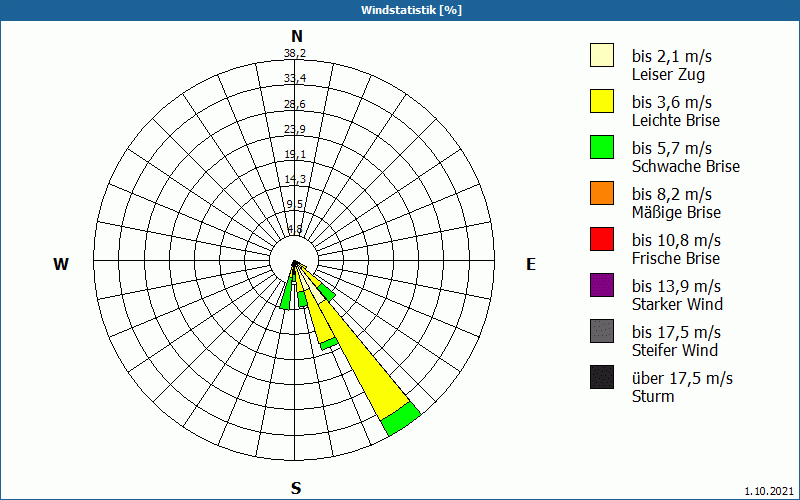
Task: Click the 33,4 ring scale label
Action: [295, 79]
